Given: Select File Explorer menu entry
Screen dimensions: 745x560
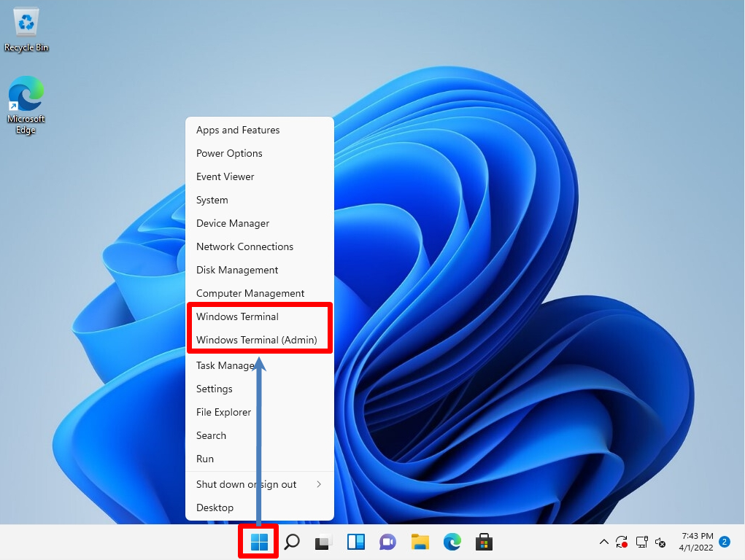Looking at the screenshot, I should coord(260,412).
